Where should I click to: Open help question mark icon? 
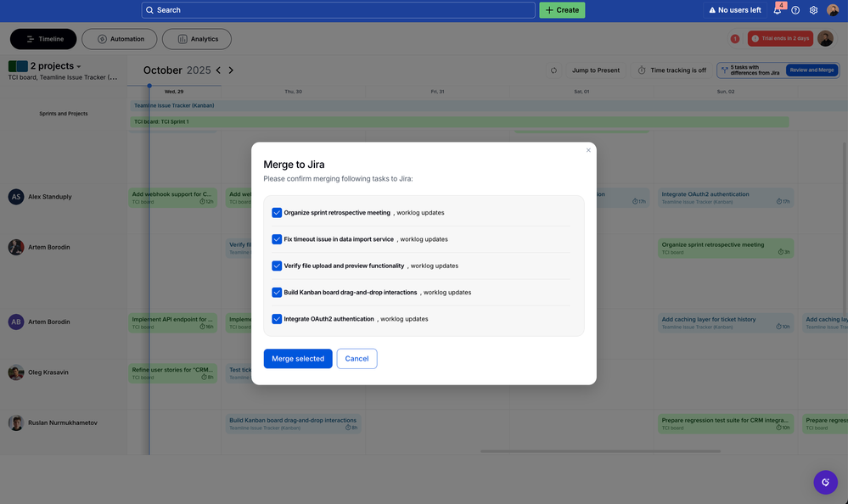click(x=795, y=9)
